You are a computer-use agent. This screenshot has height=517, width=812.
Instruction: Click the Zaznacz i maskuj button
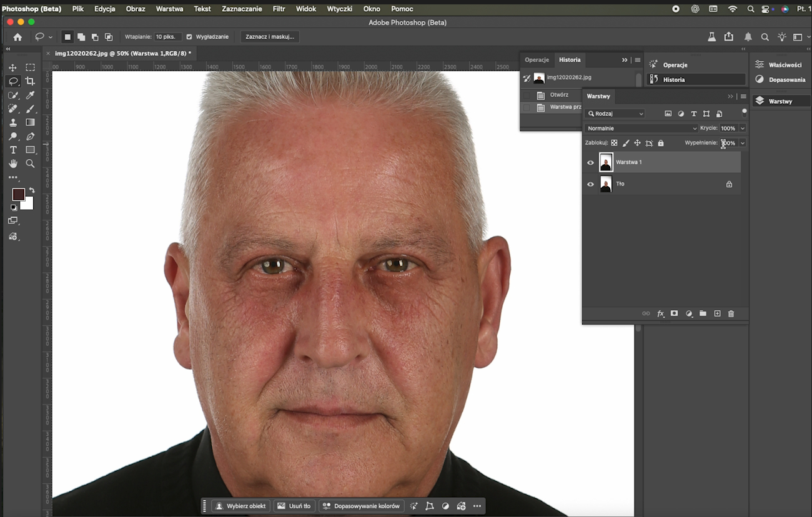point(270,37)
